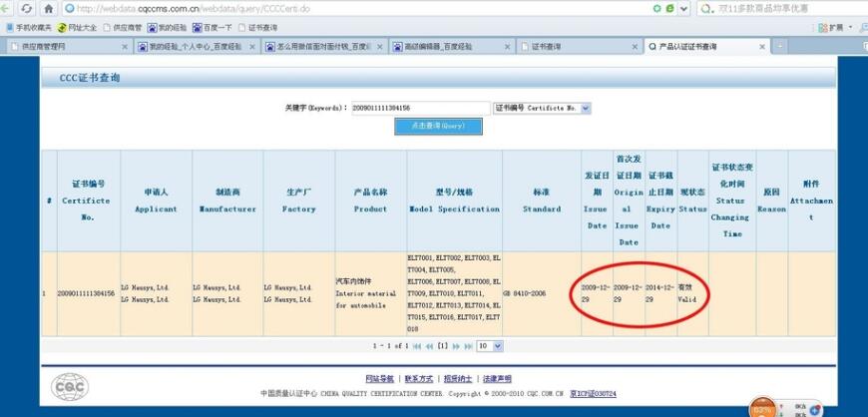Screen dimensions: 868x417
Task: Close the 产品认证证书查询 tab
Action: pos(761,47)
